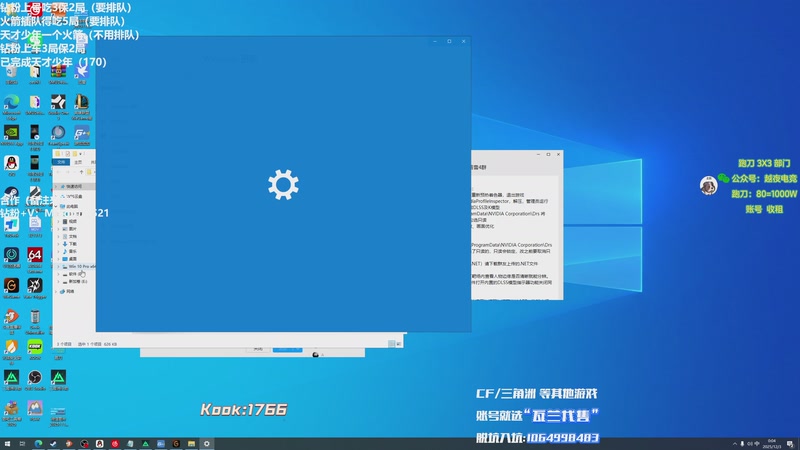800x450 pixels.
Task: Click the Up arrow in File Explorer
Action: 81,172
